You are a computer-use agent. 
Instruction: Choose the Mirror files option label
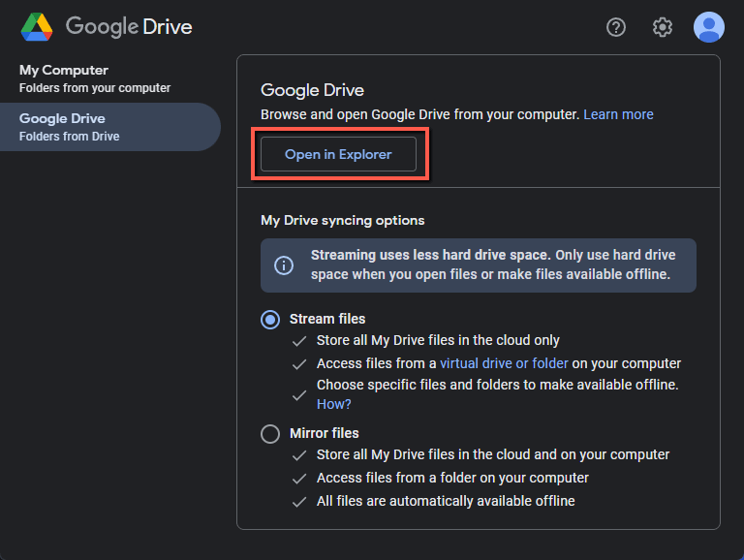tap(325, 433)
